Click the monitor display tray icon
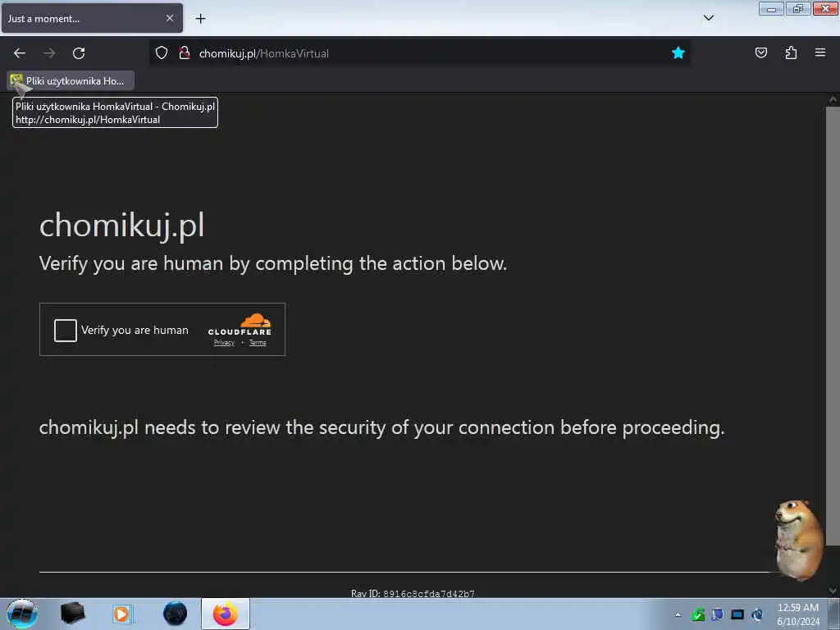Screen dimensions: 840x630 [x=737, y=615]
